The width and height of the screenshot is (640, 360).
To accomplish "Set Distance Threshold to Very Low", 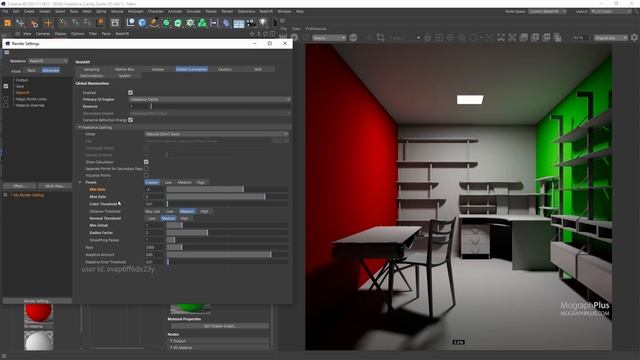I will 153,211.
